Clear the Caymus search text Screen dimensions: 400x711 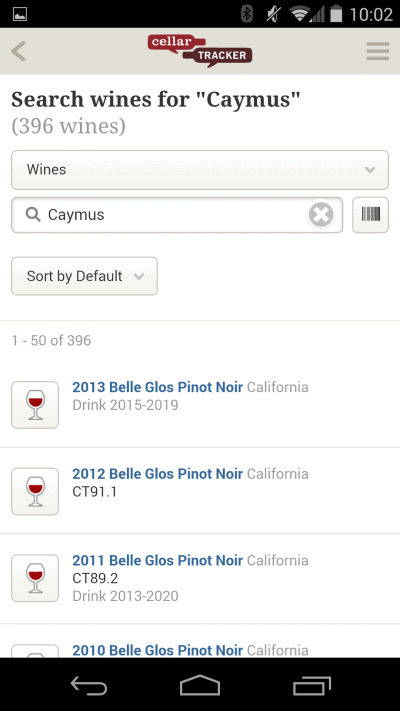click(x=321, y=214)
